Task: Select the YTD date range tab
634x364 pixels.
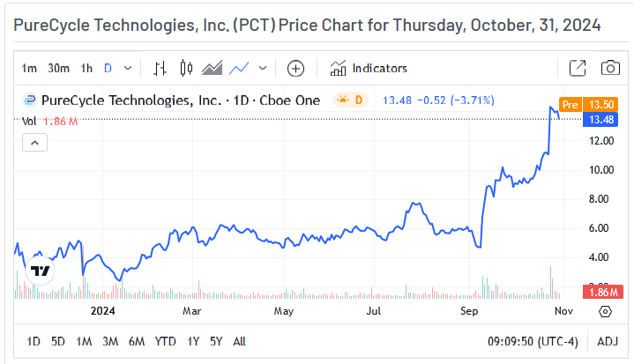Action: pyautogui.click(x=166, y=341)
